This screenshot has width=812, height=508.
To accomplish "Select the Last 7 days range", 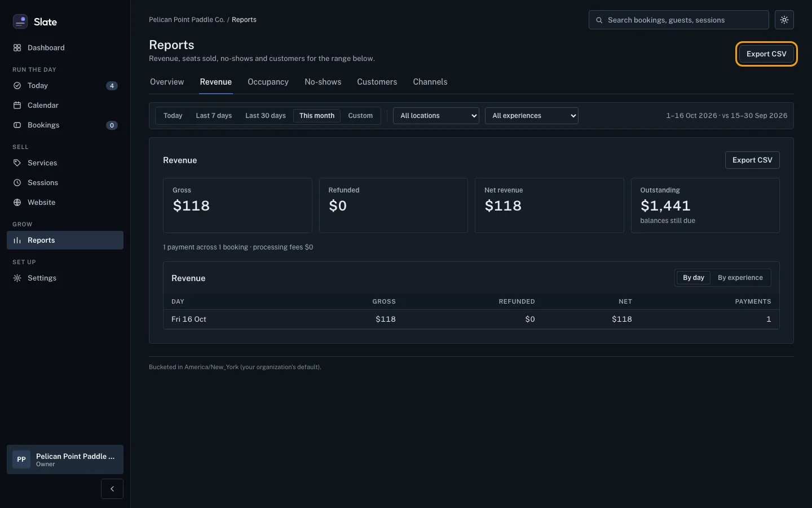I will (x=214, y=116).
